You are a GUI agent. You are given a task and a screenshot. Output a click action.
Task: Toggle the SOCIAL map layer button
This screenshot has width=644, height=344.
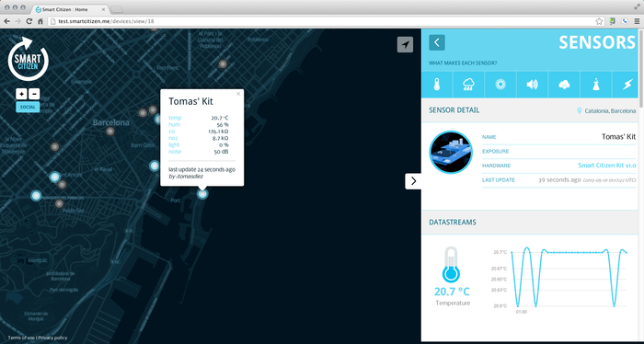[28, 107]
